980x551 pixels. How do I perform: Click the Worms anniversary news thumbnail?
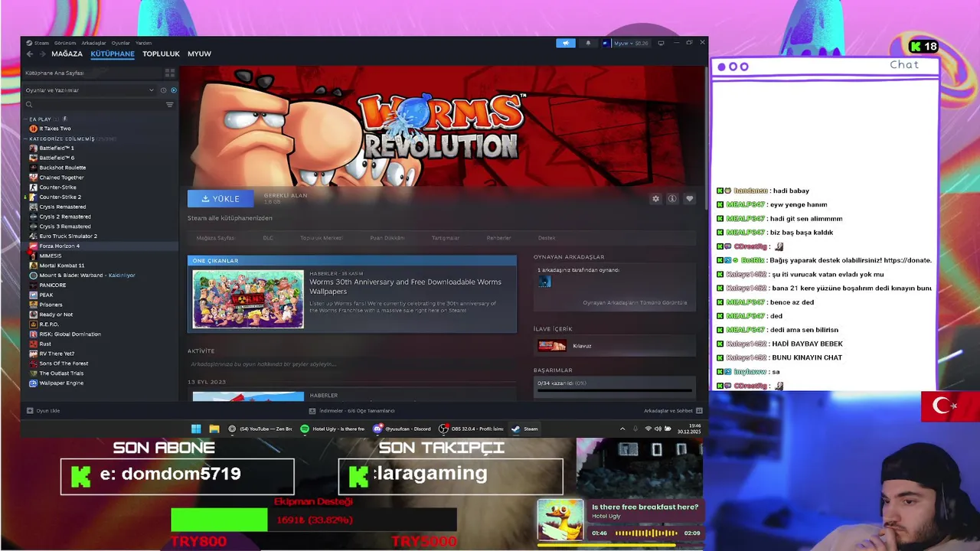248,299
